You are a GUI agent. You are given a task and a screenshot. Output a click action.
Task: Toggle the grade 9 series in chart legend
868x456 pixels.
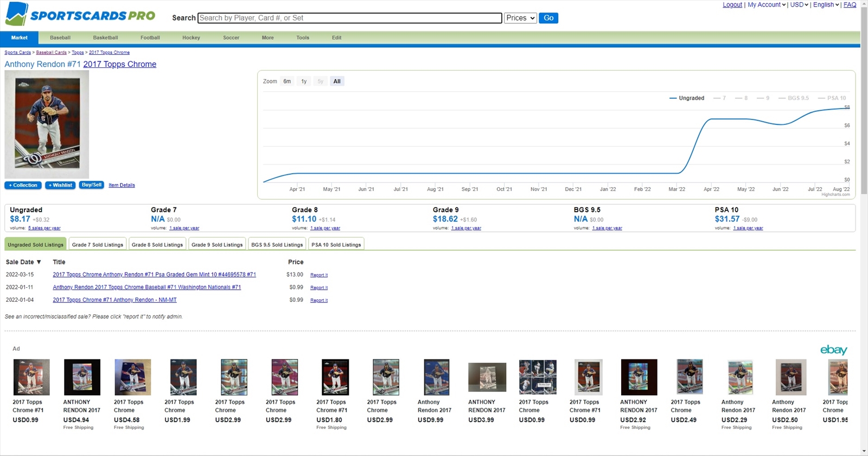pyautogui.click(x=763, y=98)
